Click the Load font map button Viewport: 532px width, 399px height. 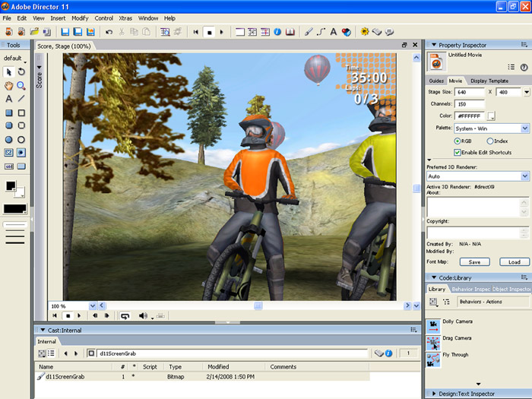[514, 261]
